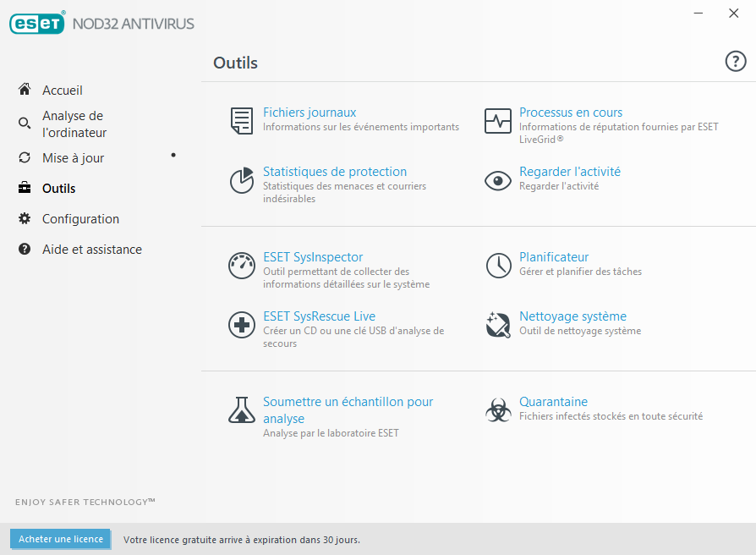Screen dimensions: 756x555
Task: Click the Planificateur clock icon
Action: [497, 266]
